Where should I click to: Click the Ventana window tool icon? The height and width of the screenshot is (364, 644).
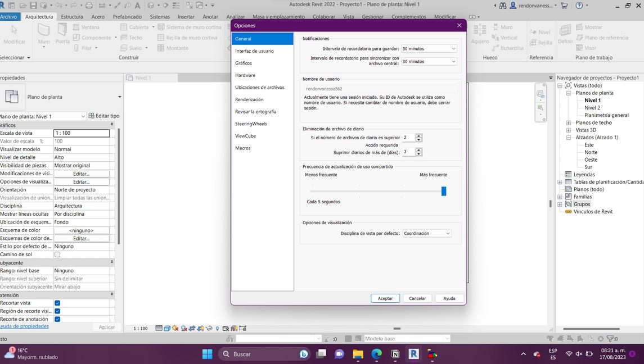[x=76, y=27]
